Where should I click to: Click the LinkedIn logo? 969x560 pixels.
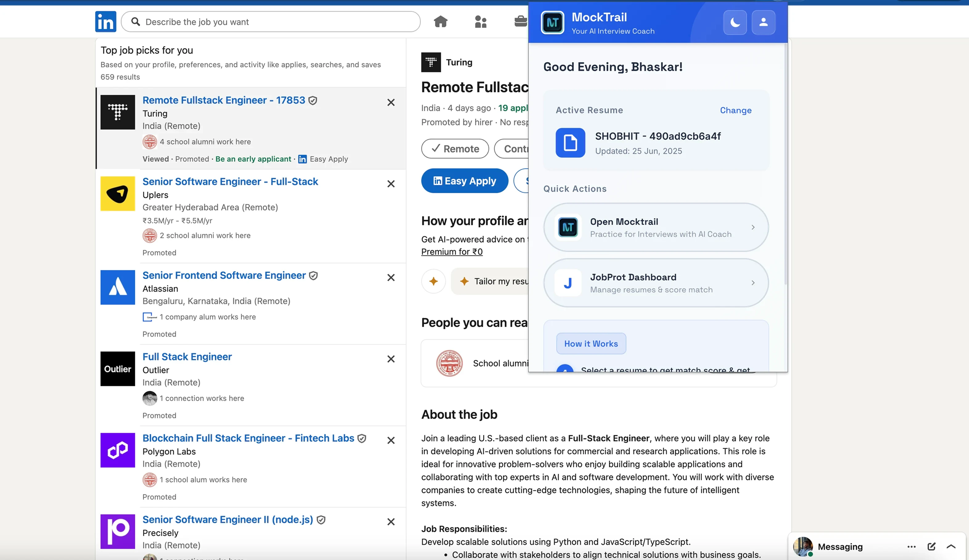pyautogui.click(x=106, y=22)
